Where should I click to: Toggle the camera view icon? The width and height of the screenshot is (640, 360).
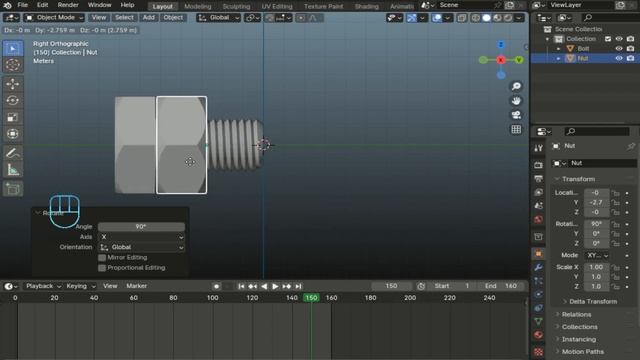[x=516, y=115]
